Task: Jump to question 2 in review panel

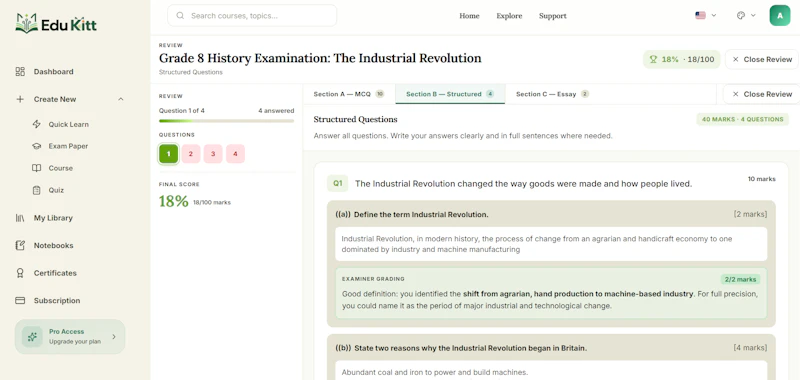Action: tap(191, 154)
